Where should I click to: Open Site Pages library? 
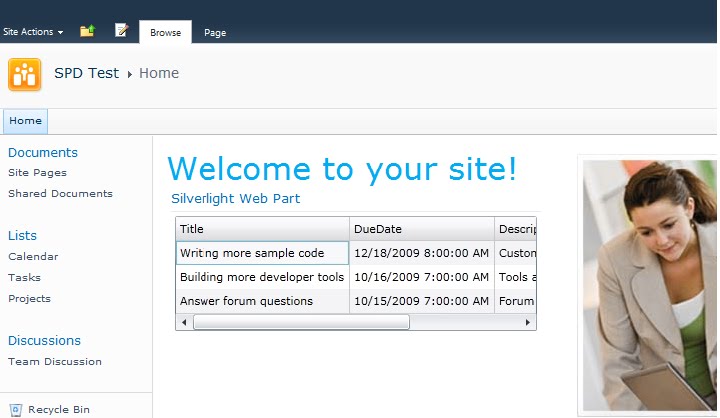click(x=37, y=173)
